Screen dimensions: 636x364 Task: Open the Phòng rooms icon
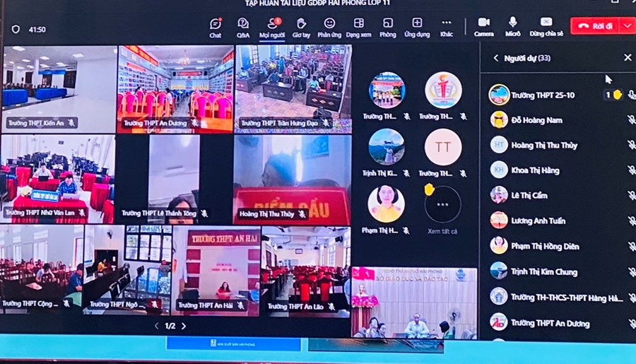tap(387, 23)
